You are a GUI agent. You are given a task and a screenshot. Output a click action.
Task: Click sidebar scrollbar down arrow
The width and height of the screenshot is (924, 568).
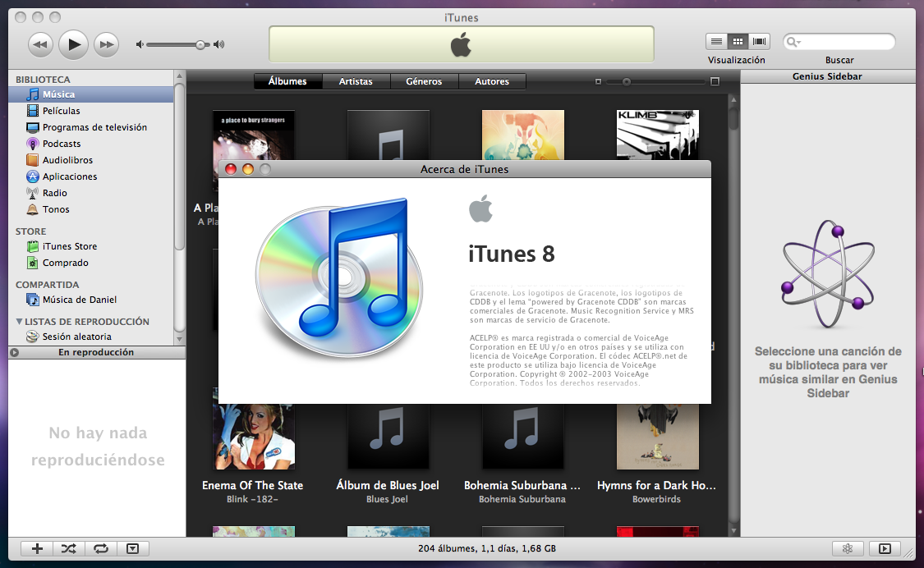(180, 339)
